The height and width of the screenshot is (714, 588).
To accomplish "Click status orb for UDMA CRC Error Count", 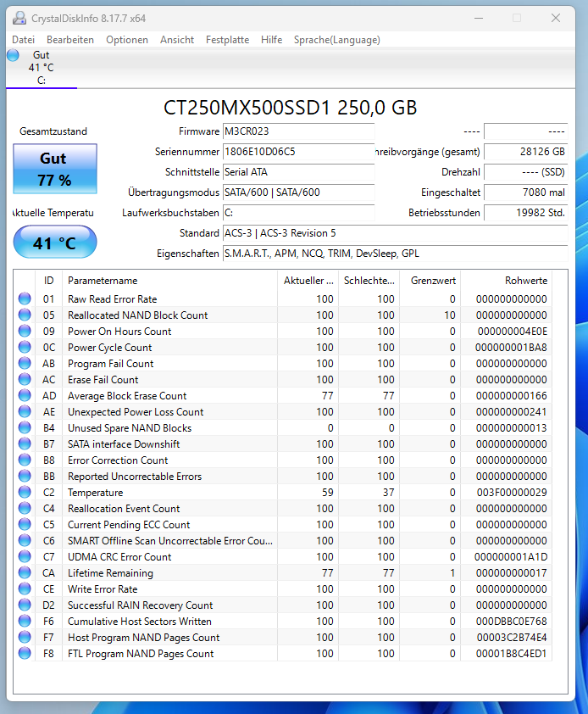I will click(x=25, y=556).
